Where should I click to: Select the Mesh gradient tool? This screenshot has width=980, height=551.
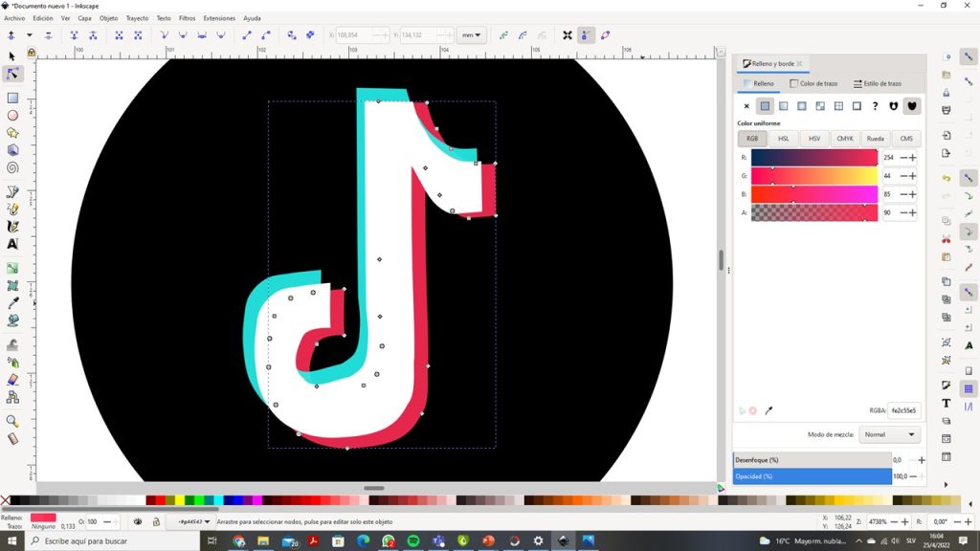point(11,285)
